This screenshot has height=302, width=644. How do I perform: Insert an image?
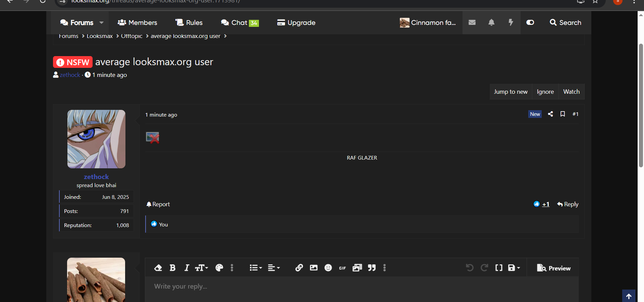(314, 268)
